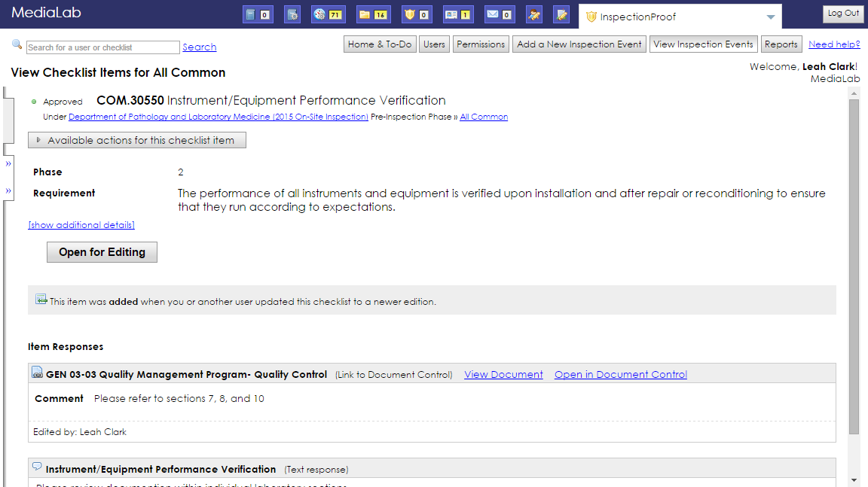The image size is (868, 487).
Task: Click the Open for Editing button
Action: click(102, 251)
